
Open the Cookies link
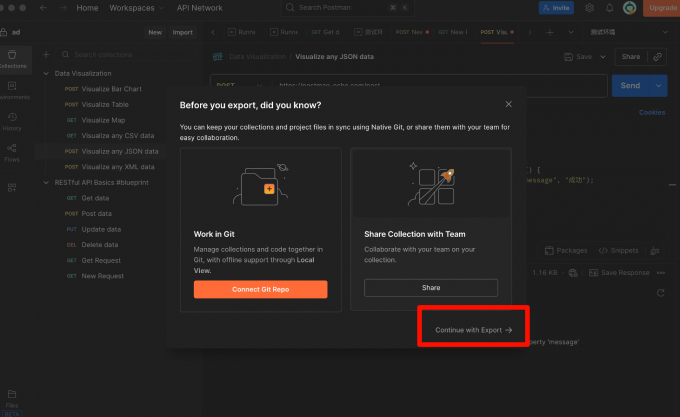click(x=651, y=112)
